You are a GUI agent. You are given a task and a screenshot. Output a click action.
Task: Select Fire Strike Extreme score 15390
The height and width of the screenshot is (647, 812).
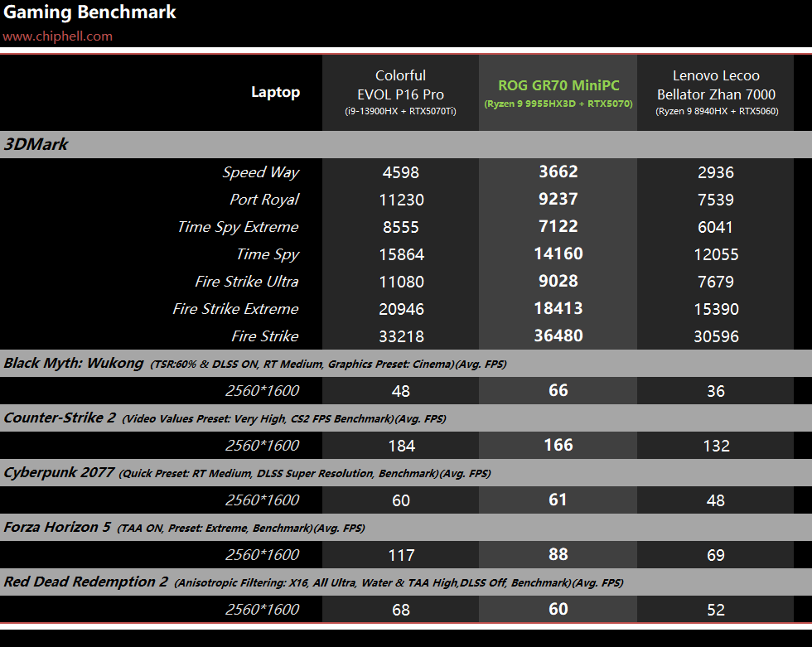[x=716, y=310]
